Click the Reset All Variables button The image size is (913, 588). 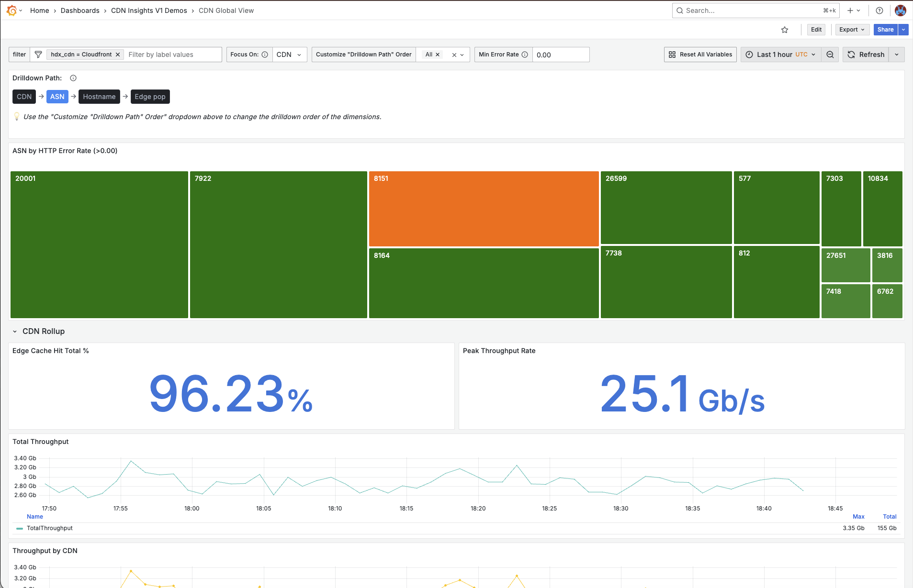coord(700,55)
